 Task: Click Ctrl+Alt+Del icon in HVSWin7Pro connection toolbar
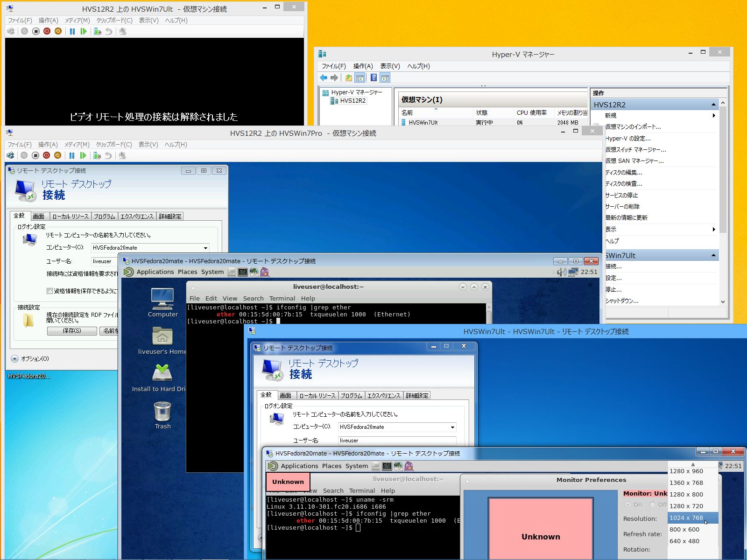coord(10,155)
